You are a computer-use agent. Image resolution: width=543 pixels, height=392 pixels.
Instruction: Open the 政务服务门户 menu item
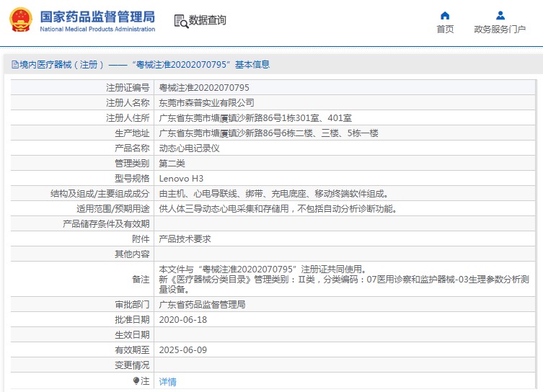click(500, 30)
